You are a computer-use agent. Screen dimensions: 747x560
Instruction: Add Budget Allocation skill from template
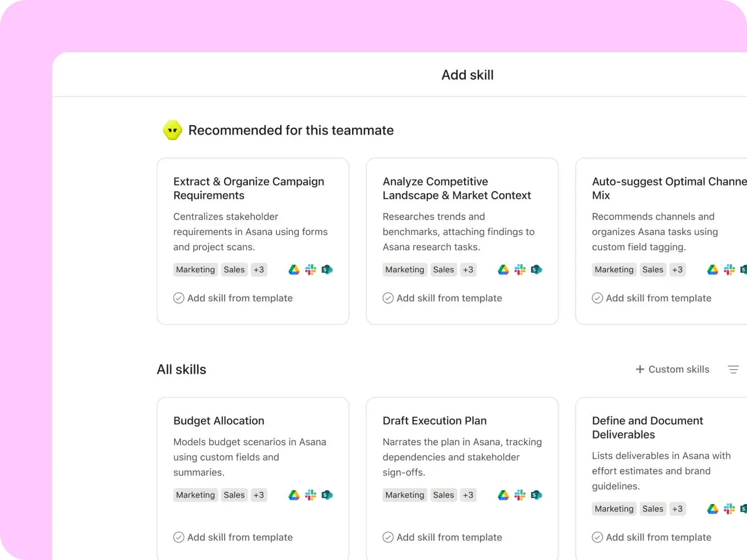[x=233, y=537]
